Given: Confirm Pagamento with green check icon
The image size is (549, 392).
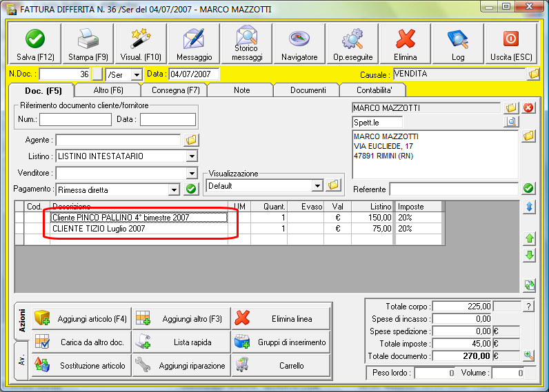Looking at the screenshot, I should pyautogui.click(x=191, y=189).
